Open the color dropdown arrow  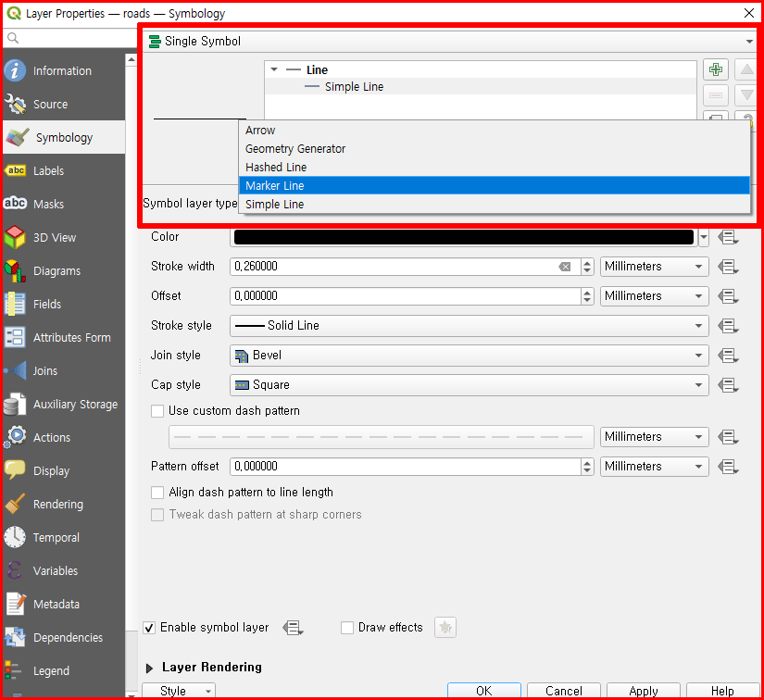tap(704, 238)
